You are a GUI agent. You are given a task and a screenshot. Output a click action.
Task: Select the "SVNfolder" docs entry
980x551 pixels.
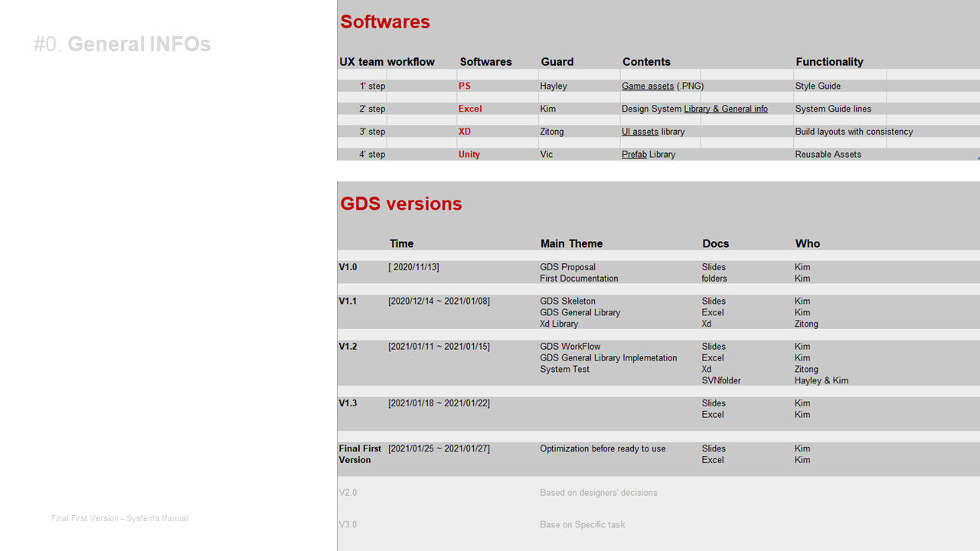[x=721, y=380]
